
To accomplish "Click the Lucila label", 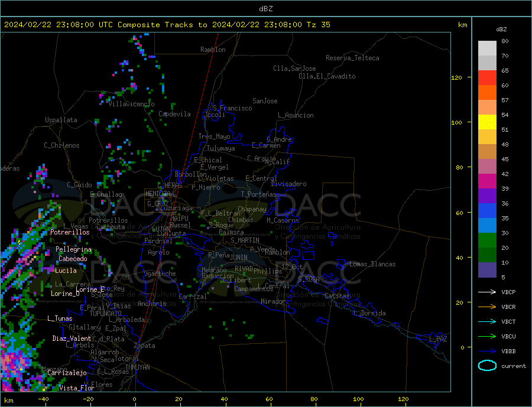I will click(x=66, y=271).
